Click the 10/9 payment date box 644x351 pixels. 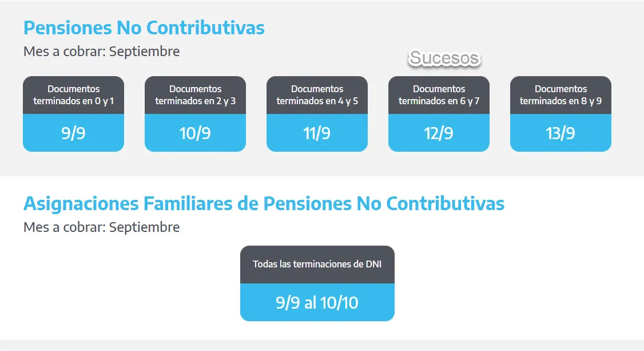click(195, 133)
